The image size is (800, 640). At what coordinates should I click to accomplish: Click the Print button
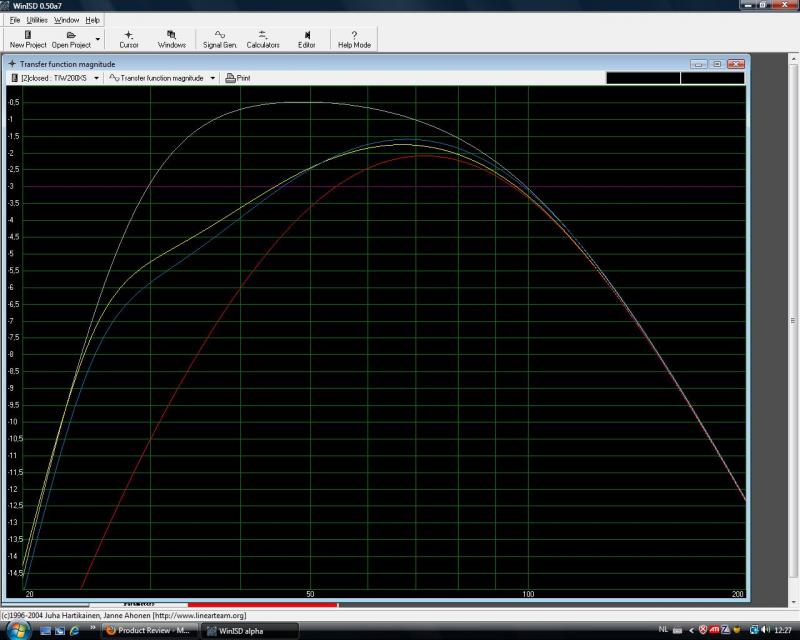(238, 77)
